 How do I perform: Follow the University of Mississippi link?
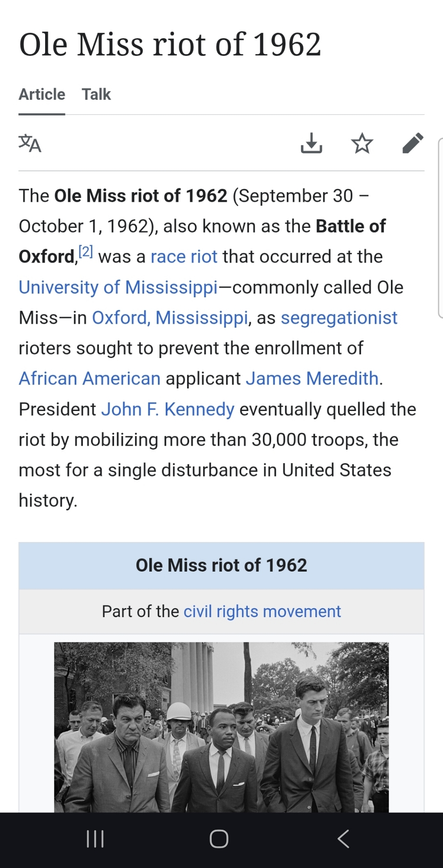118,287
